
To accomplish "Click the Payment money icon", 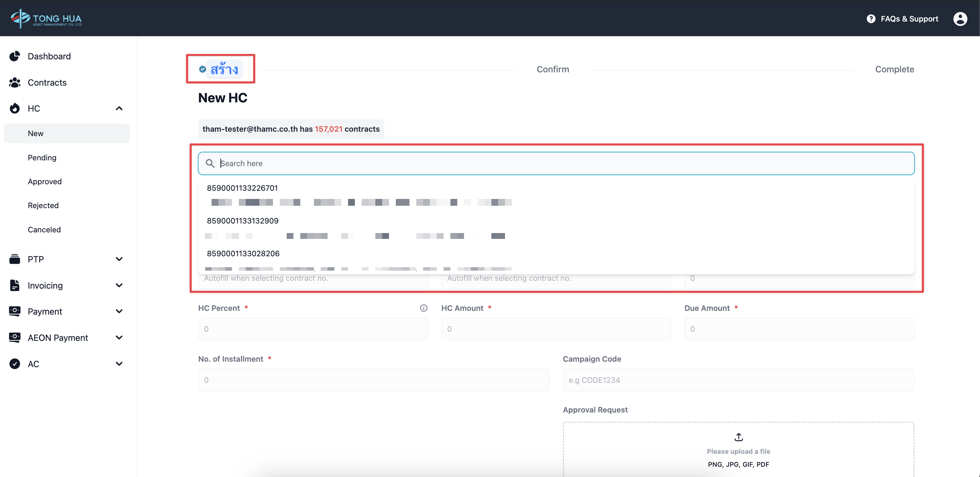I will (14, 311).
